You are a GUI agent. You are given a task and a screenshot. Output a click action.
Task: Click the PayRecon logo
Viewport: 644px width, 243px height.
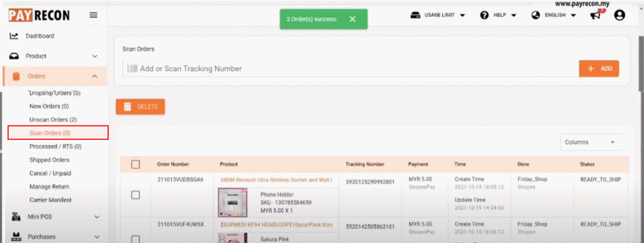coord(39,15)
